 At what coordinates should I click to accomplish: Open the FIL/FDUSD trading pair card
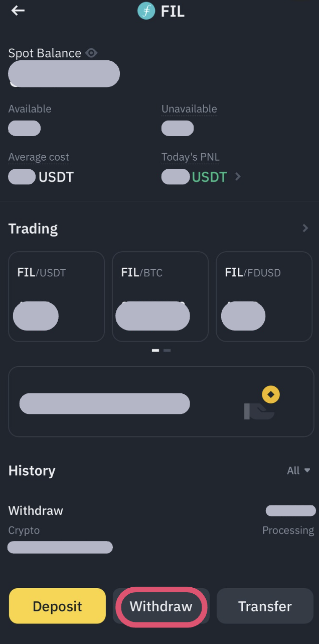click(264, 296)
